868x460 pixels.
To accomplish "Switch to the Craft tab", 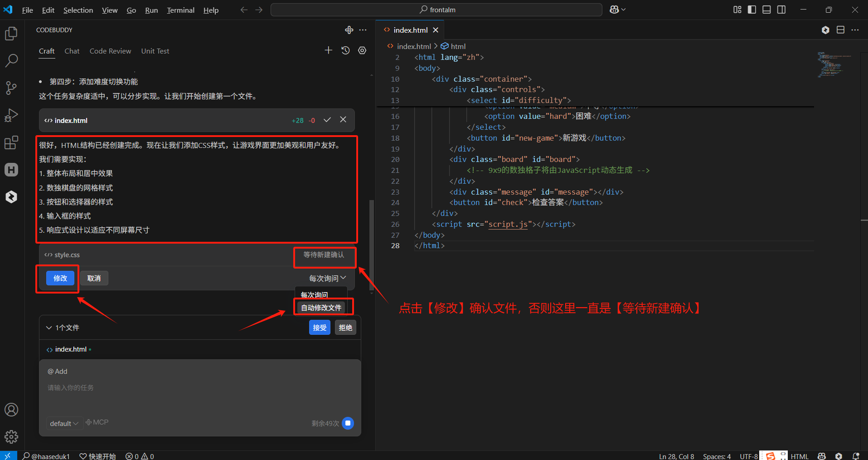I will (47, 51).
